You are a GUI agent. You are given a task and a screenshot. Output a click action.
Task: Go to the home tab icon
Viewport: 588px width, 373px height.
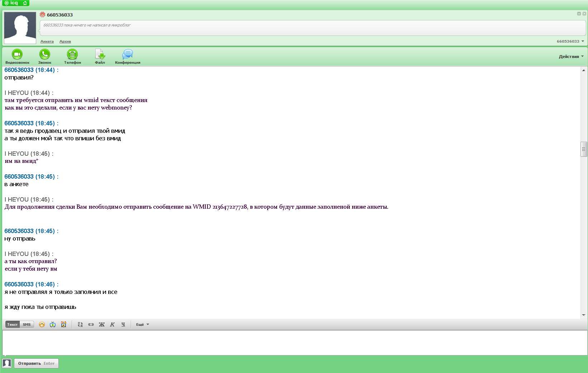(25, 3)
